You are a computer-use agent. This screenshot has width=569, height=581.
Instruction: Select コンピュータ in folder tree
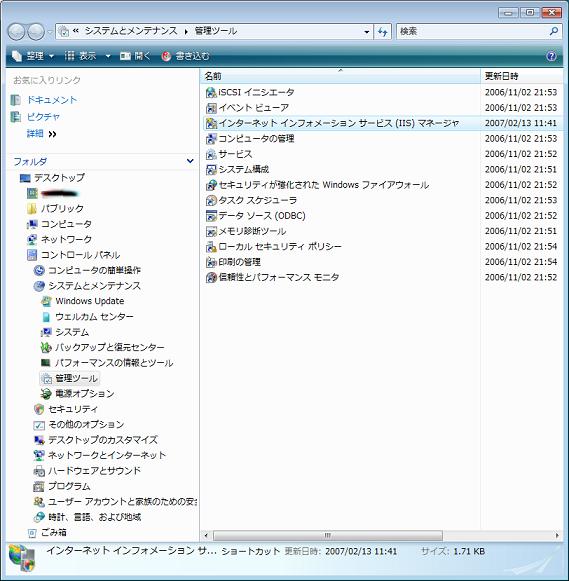tap(66, 224)
